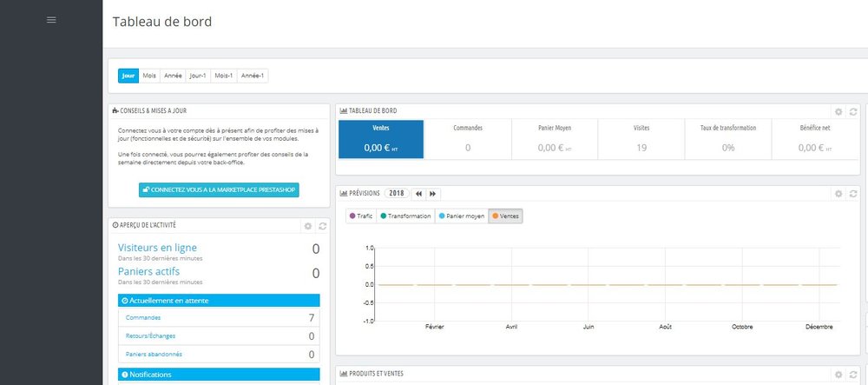Select the Jour-1 date range

coord(198,76)
